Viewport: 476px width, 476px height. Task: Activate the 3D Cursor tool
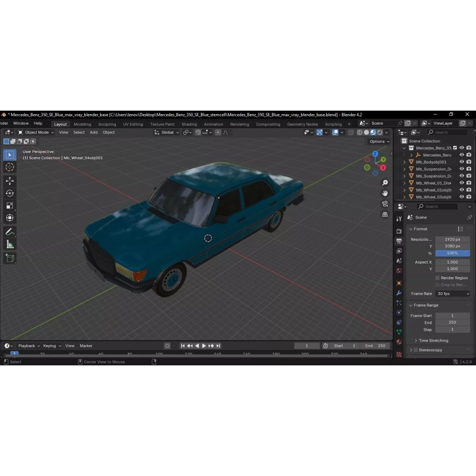[x=10, y=167]
